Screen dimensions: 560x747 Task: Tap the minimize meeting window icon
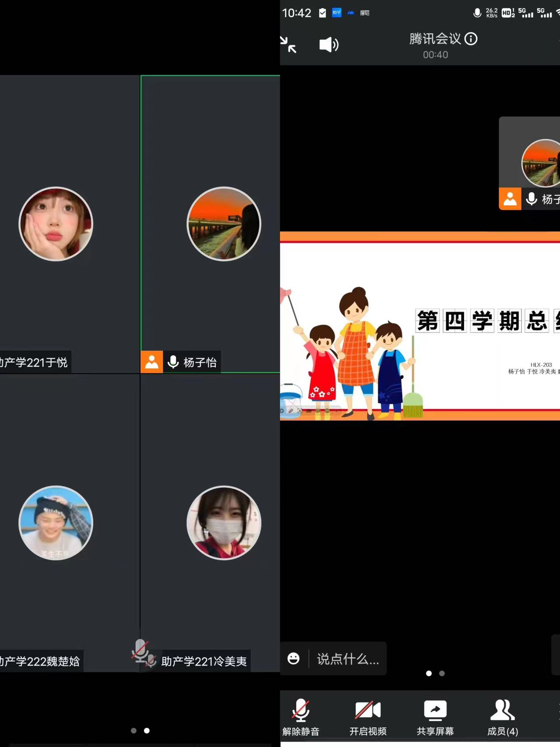[x=289, y=45]
